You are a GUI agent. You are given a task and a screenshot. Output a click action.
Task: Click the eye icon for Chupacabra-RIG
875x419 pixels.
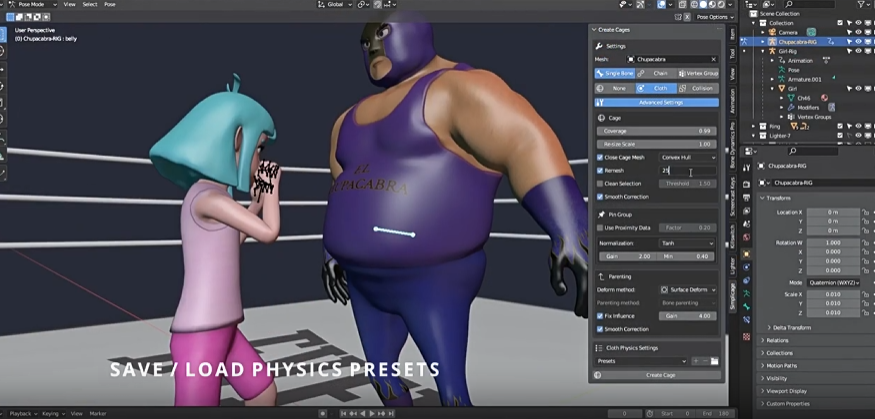pos(858,42)
